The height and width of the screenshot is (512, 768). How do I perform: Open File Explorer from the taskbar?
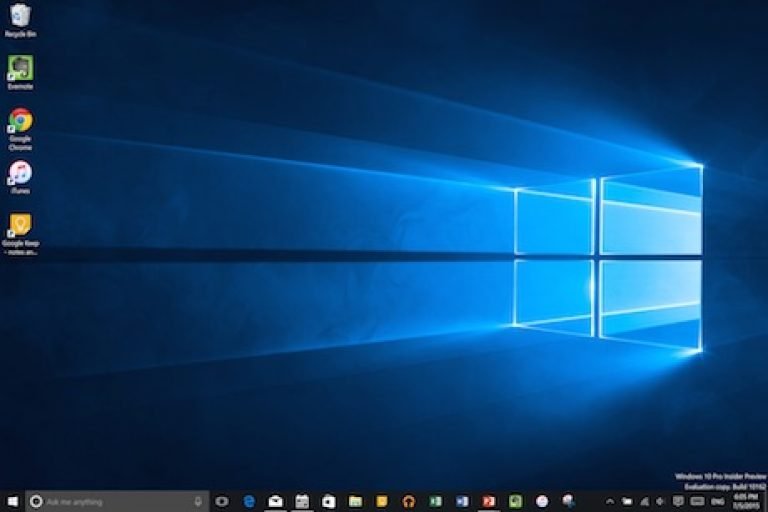tap(355, 501)
